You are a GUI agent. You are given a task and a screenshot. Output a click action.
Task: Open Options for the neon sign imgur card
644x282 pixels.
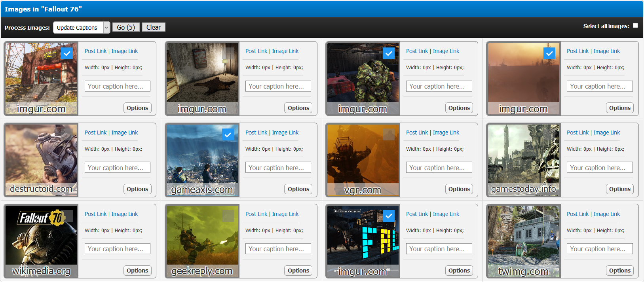click(x=459, y=271)
